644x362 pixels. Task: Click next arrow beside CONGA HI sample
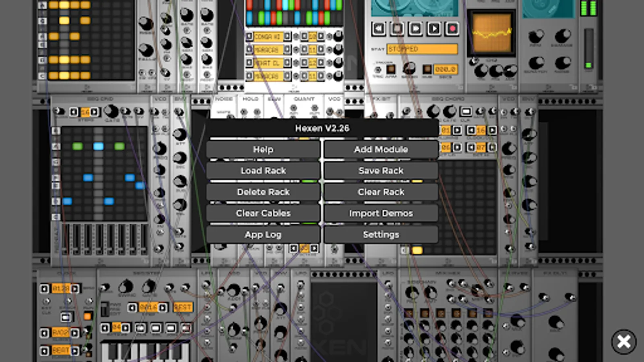(287, 37)
